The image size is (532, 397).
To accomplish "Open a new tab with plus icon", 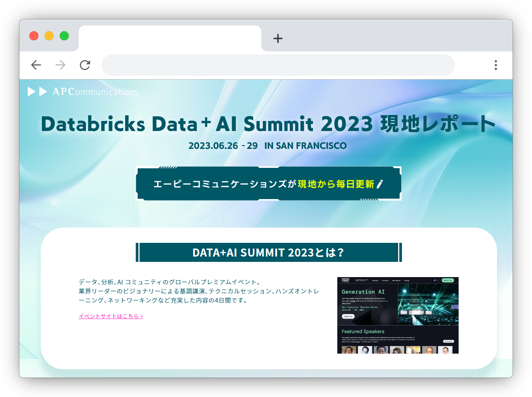I will coord(278,38).
